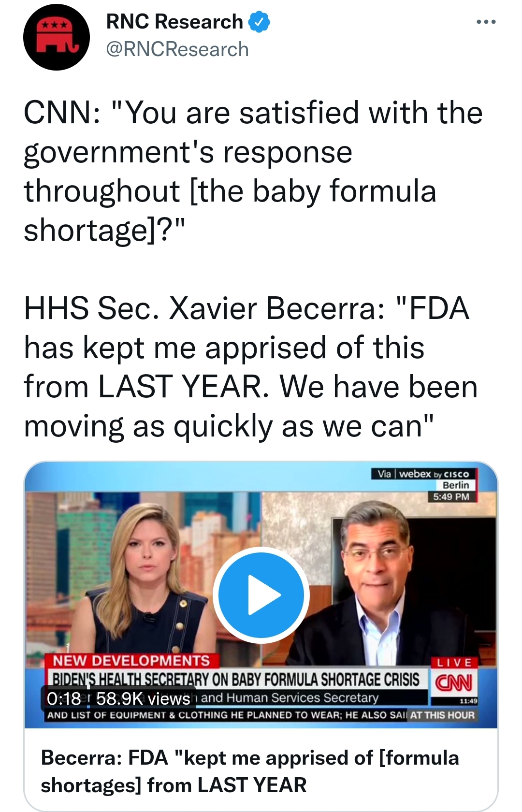Open the three-dot more options menu
The image size is (522, 812).
point(485,22)
